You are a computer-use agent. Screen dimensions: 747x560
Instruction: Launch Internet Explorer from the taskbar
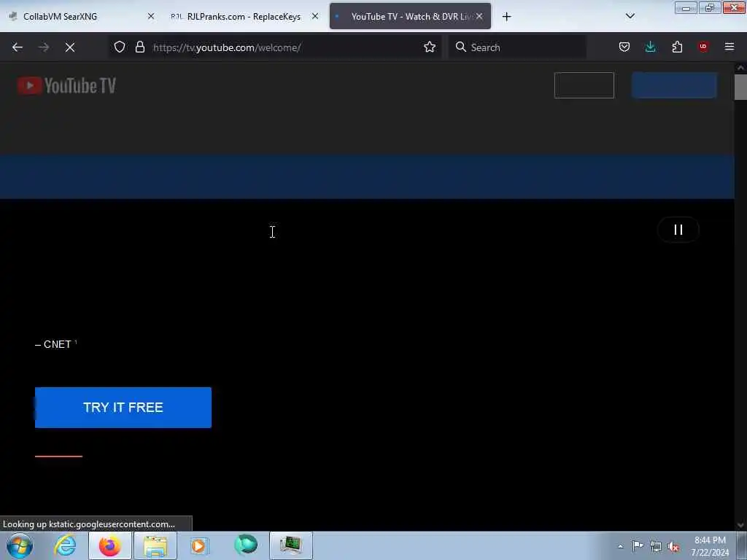click(65, 545)
